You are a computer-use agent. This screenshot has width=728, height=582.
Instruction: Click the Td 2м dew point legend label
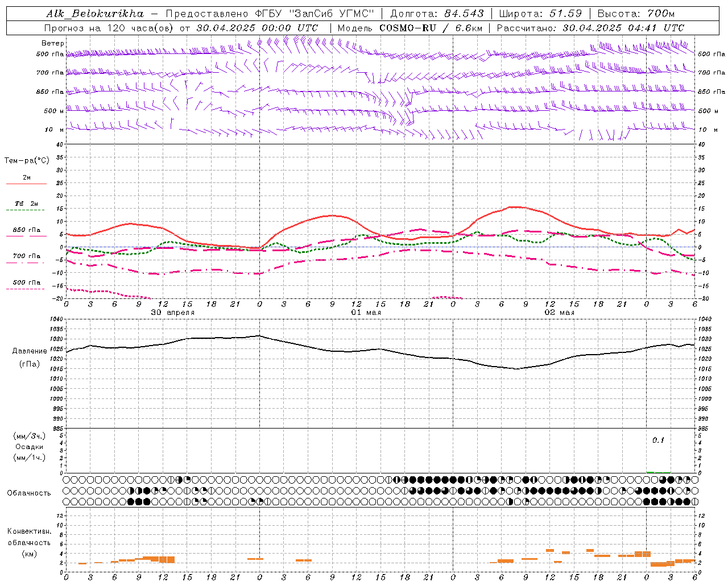tap(26, 203)
